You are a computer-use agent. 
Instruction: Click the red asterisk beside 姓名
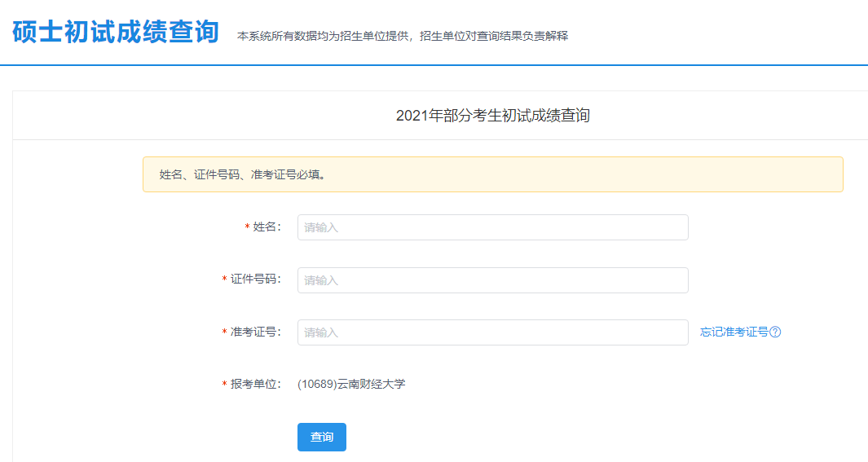point(247,227)
